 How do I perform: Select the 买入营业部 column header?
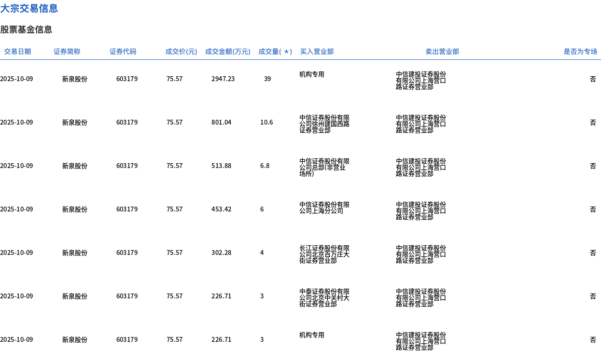click(x=317, y=52)
